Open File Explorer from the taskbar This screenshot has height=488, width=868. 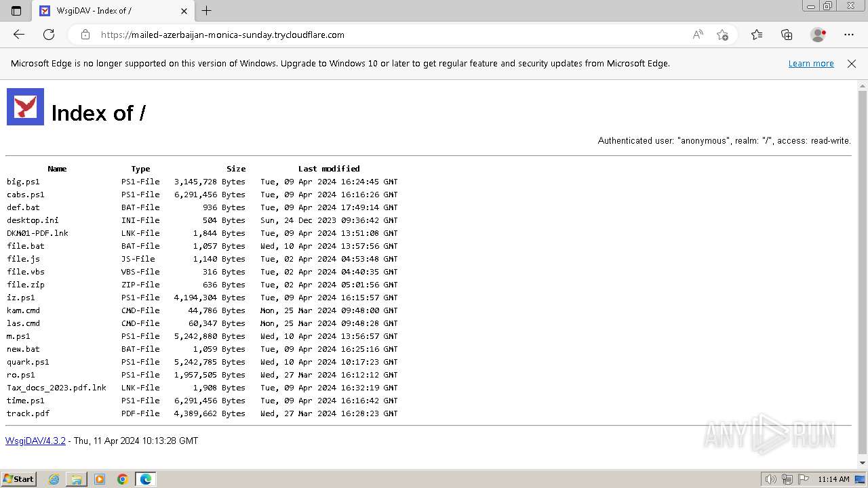pyautogui.click(x=76, y=479)
